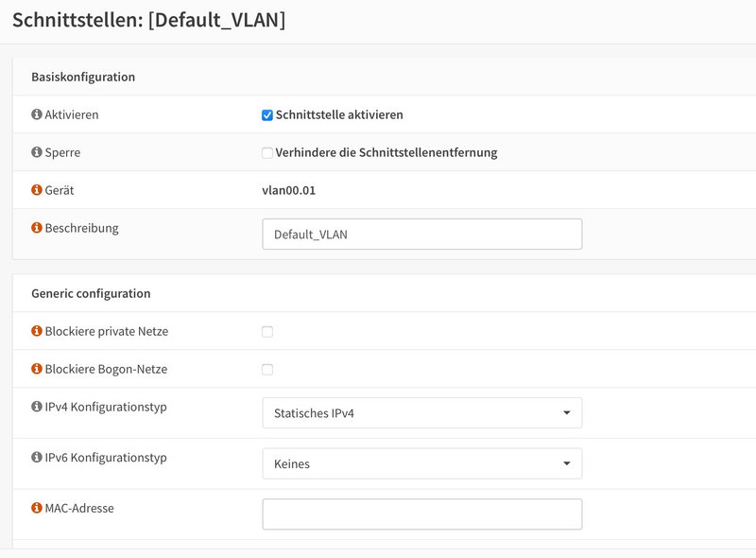Image resolution: width=756 pixels, height=558 pixels.
Task: Click the Gerät label
Action: click(60, 190)
